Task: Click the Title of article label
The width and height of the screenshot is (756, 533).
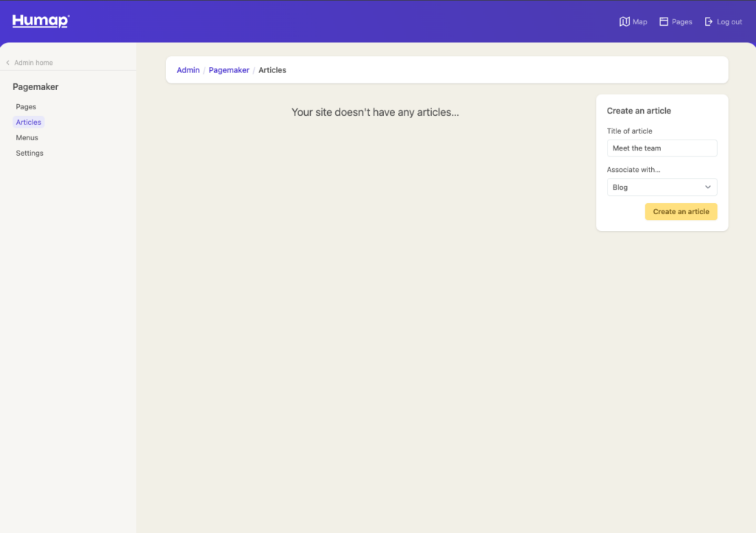Action: click(629, 131)
